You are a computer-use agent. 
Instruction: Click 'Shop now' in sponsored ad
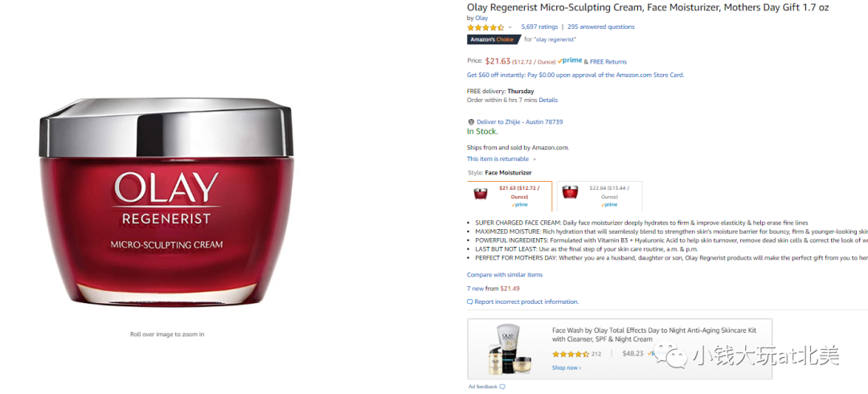(x=567, y=367)
